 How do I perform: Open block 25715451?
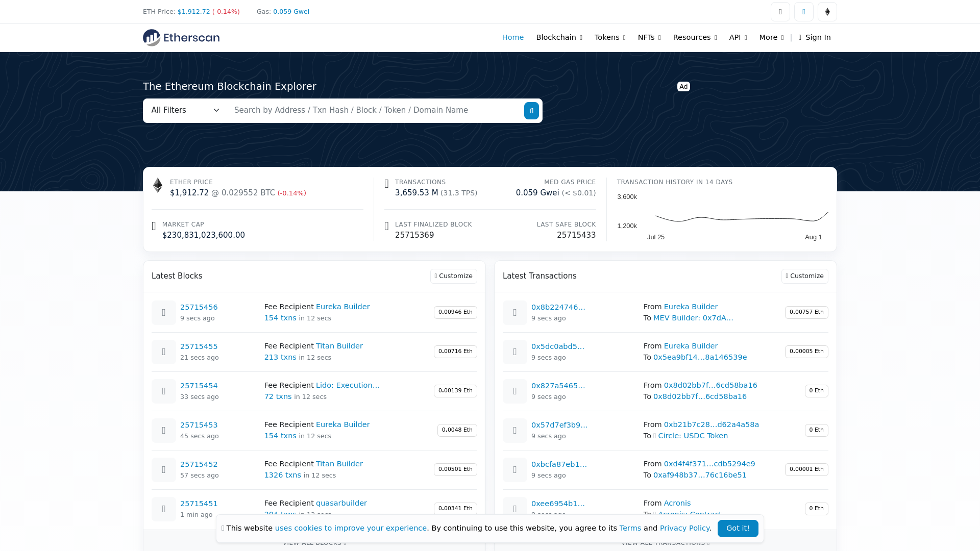click(199, 504)
